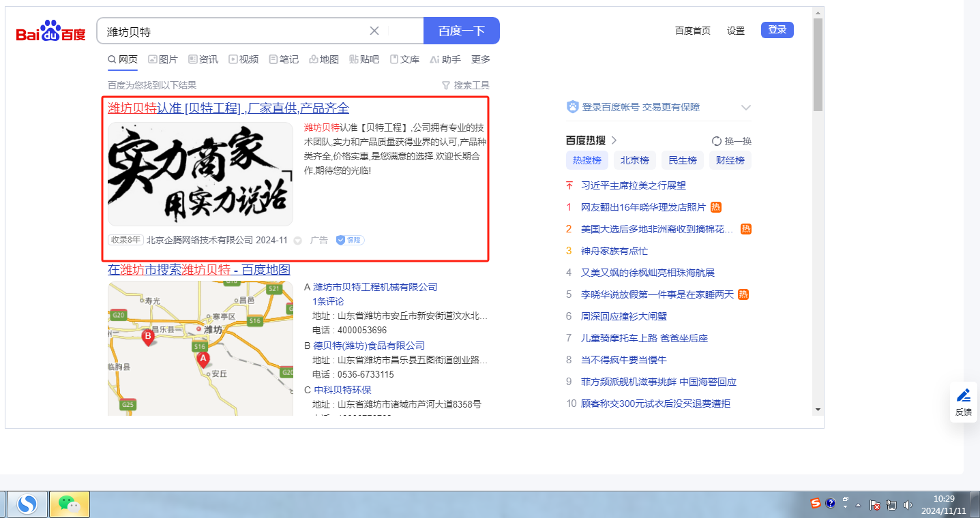980x518 pixels.
Task: Open 设置 in the top bar
Action: [736, 31]
